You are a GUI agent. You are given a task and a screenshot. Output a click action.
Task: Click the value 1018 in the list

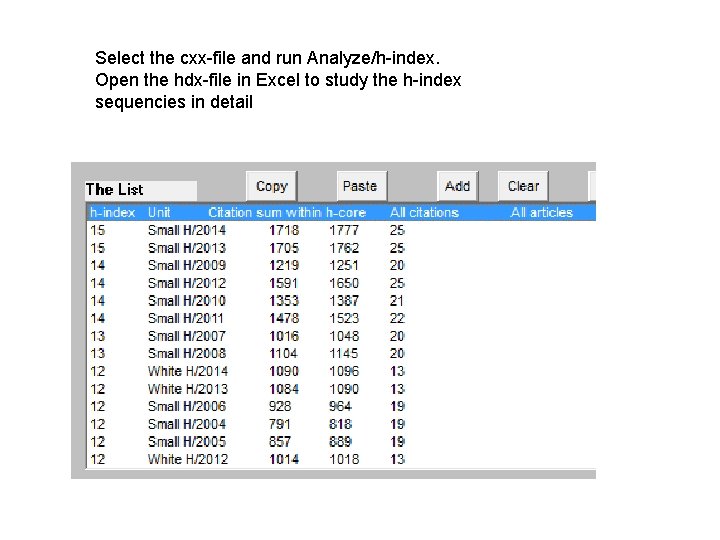(344, 459)
